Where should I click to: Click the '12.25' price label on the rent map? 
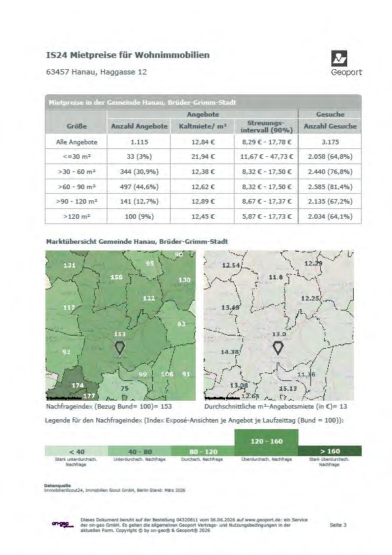coord(310,298)
